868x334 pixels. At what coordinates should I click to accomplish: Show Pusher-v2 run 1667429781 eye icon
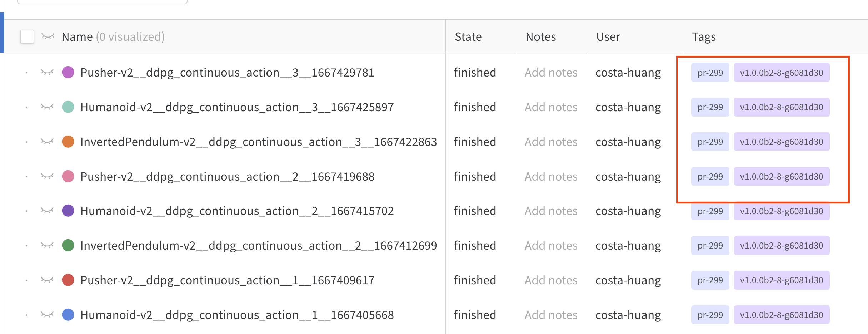pos(47,72)
